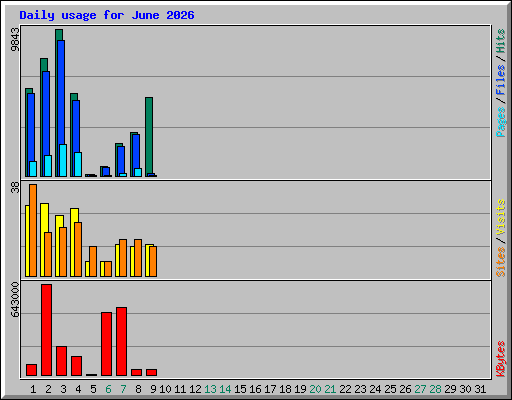512x400 pixels.
Task: Click the cyan Pages bar for day 4
Action: click(78, 165)
